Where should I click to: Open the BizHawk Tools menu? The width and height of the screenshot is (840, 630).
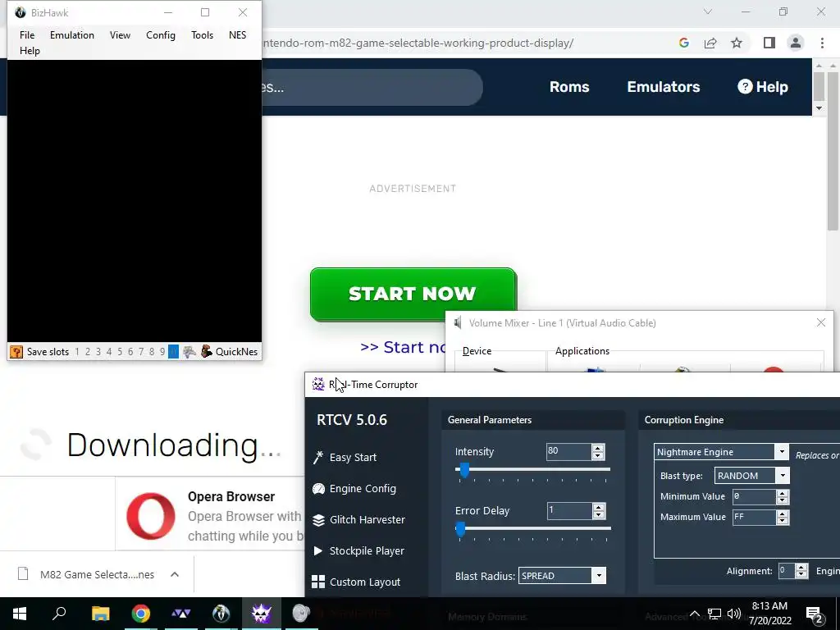[202, 34]
